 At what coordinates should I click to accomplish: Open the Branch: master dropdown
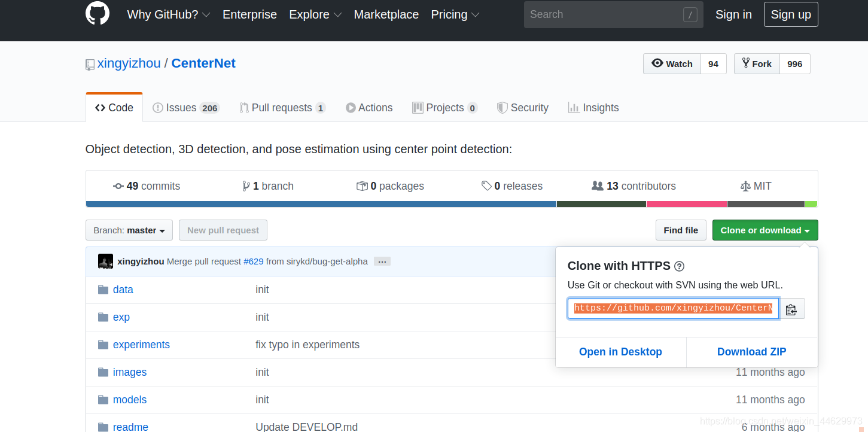129,230
